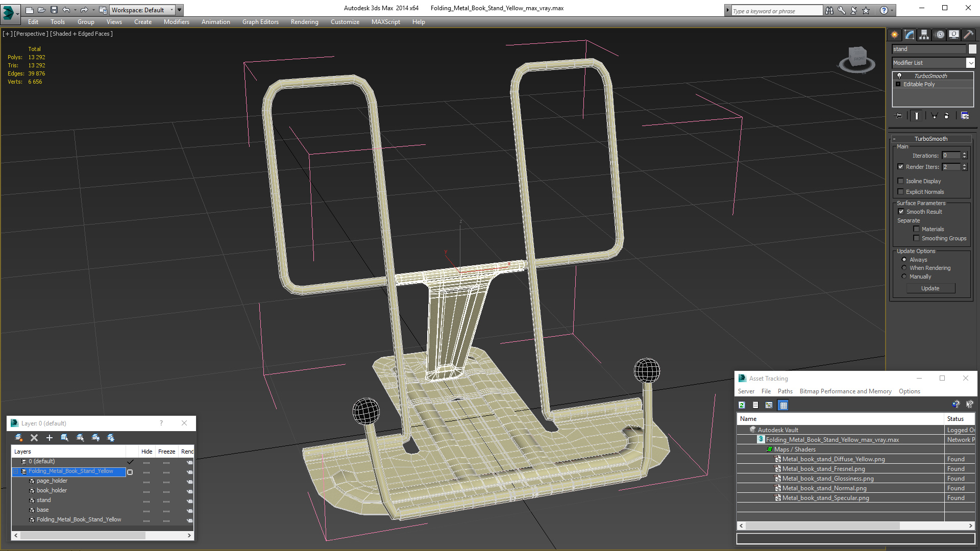Open the Utilities hammer panel tab

(968, 35)
